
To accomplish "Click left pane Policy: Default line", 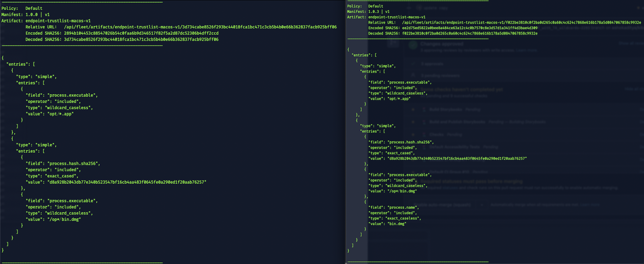I will (22, 8).
